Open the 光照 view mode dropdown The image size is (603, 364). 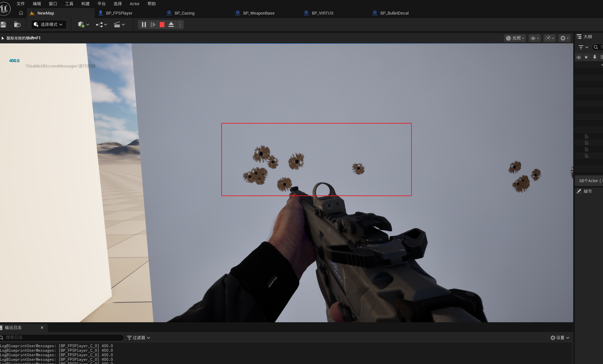(515, 38)
